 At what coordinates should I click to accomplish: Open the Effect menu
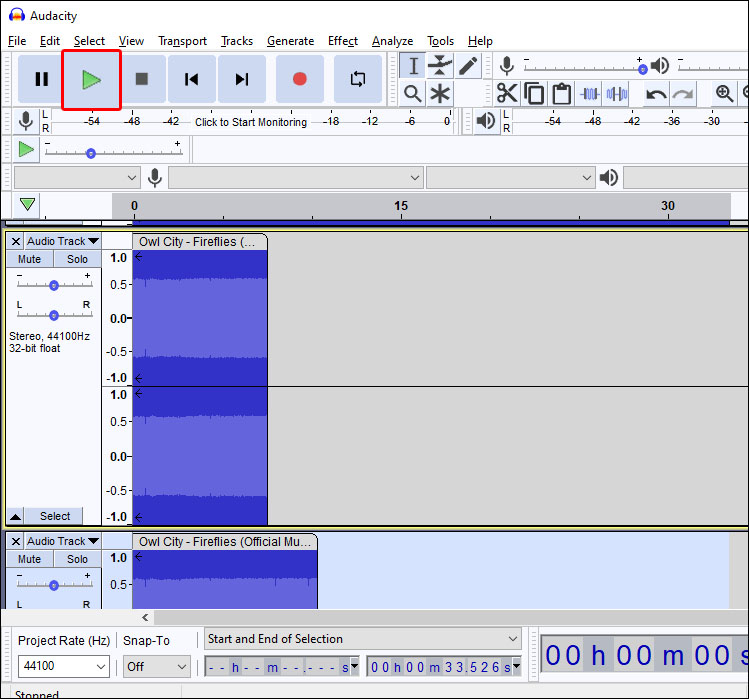(x=342, y=41)
